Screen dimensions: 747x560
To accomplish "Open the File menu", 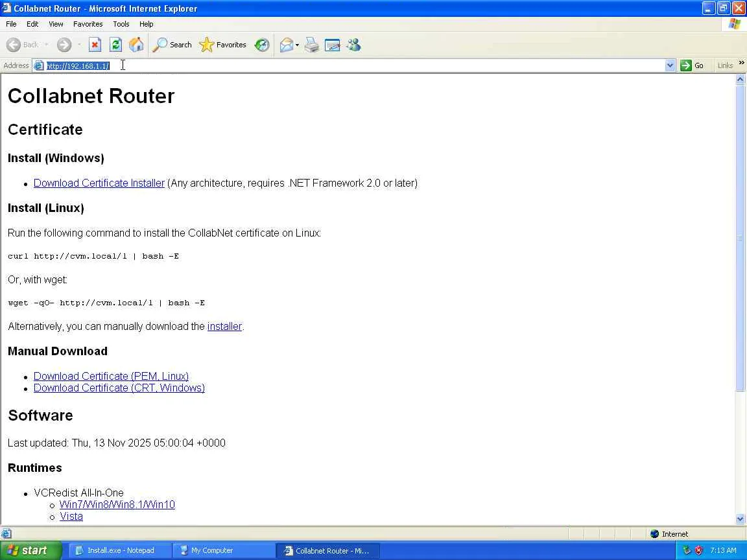I will [x=11, y=24].
